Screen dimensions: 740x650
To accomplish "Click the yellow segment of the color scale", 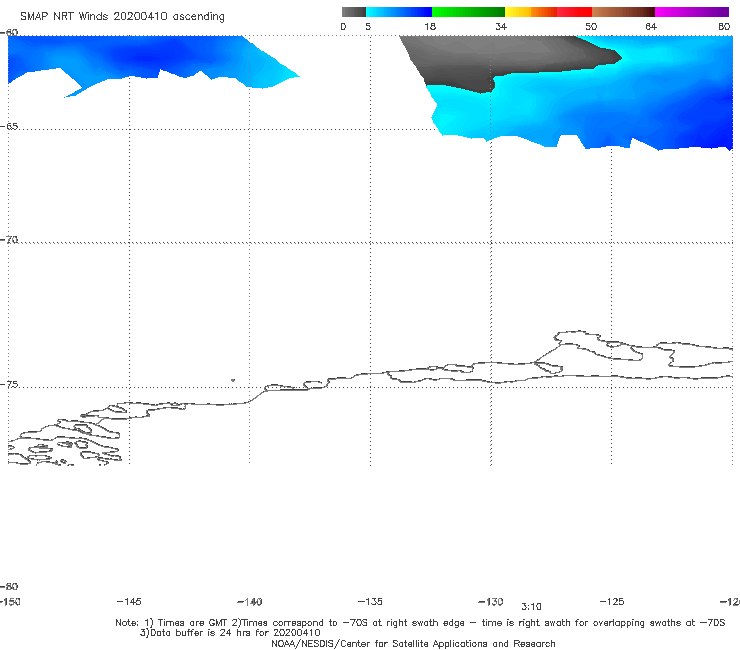I will pyautogui.click(x=518, y=12).
